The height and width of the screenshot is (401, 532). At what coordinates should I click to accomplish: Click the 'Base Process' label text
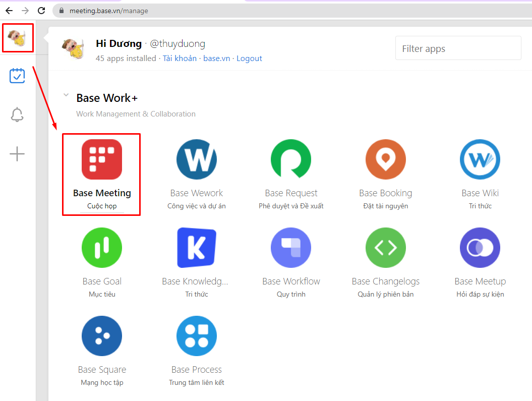[197, 369]
